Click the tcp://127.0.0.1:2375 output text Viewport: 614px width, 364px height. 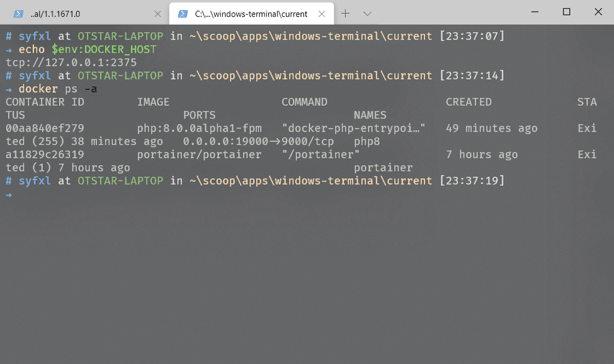[x=71, y=62]
